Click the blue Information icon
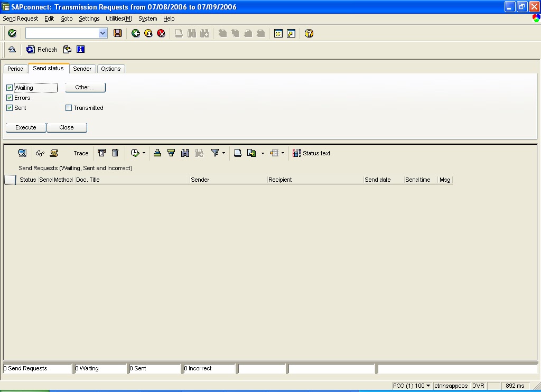The width and height of the screenshot is (541, 392). click(x=80, y=49)
